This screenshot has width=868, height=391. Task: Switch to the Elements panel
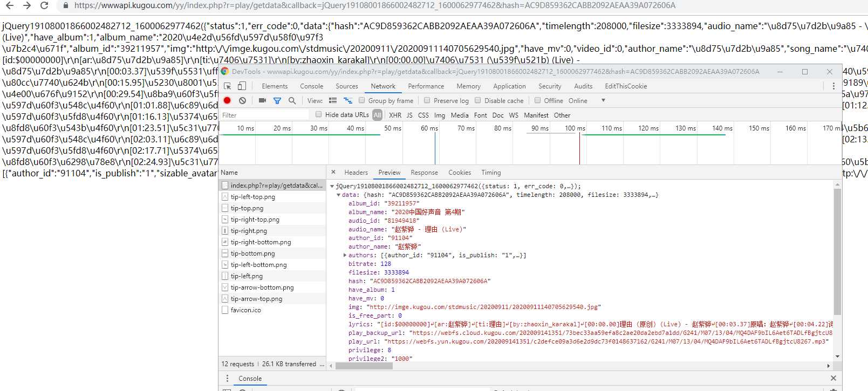(275, 86)
